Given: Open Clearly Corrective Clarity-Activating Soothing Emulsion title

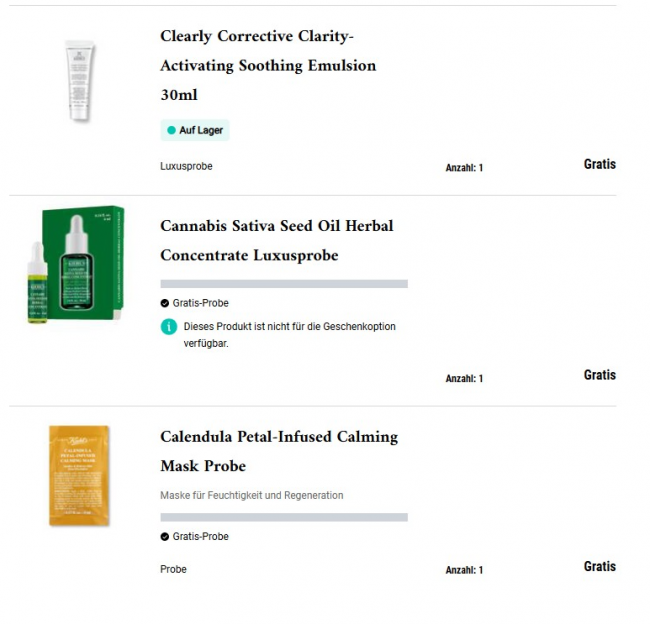Looking at the screenshot, I should (x=268, y=66).
